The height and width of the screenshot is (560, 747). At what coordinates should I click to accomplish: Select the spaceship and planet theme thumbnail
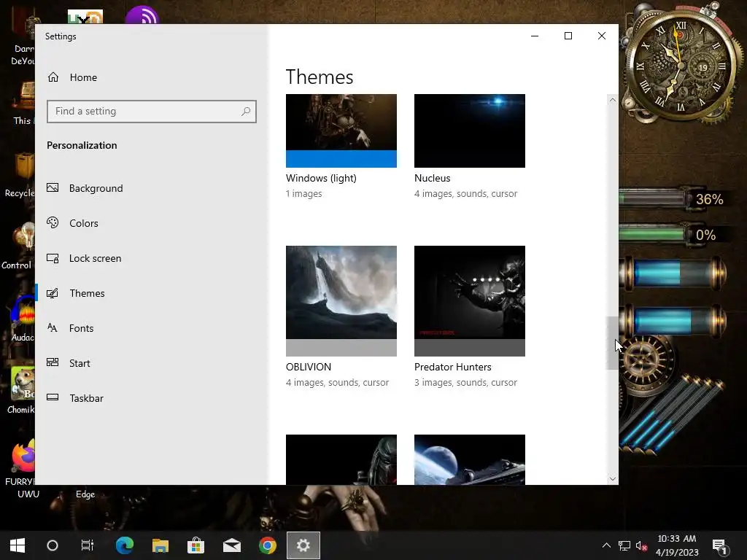point(470,459)
